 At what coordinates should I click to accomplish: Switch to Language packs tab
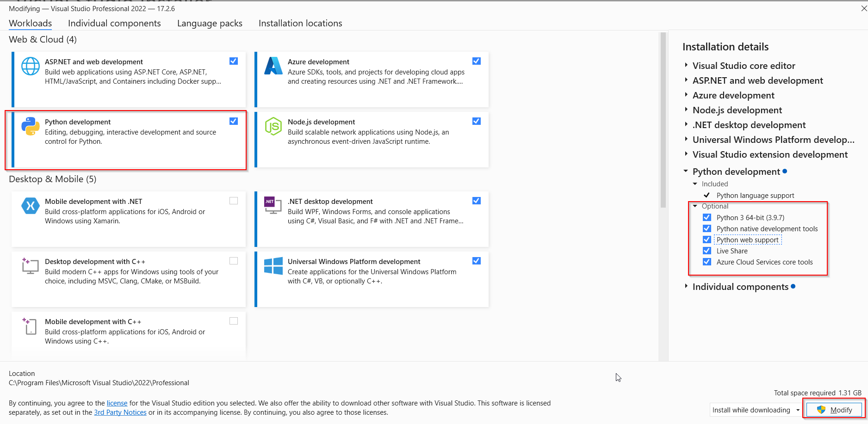click(210, 23)
